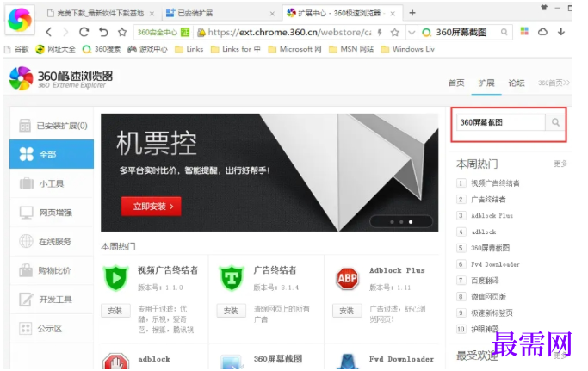This screenshot has height=371, width=588.
Task: Select 在线服务 category in sidebar
Action: pyautogui.click(x=52, y=242)
